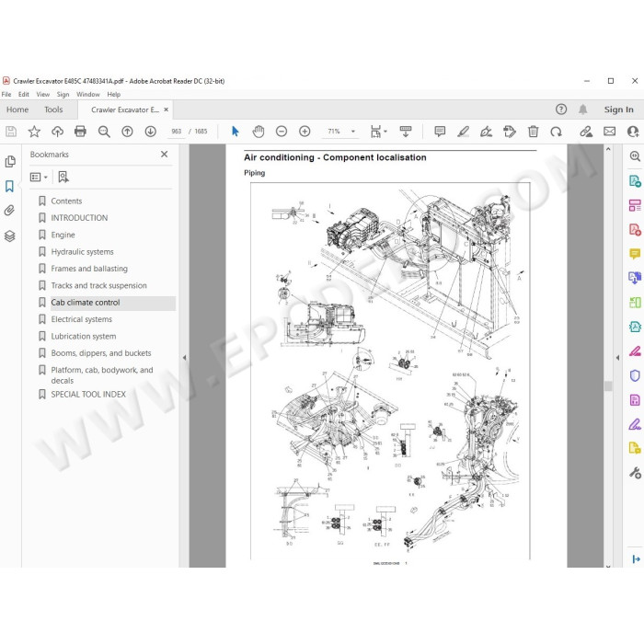Add a sticky note comment
Image resolution: width=644 pixels, height=644 pixels.
click(440, 132)
